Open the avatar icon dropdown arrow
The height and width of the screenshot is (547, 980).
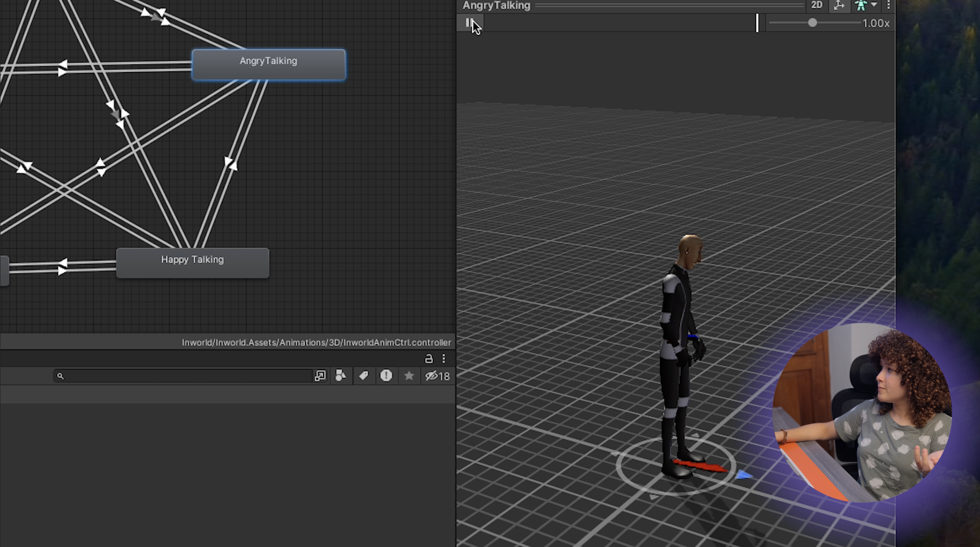(x=874, y=6)
